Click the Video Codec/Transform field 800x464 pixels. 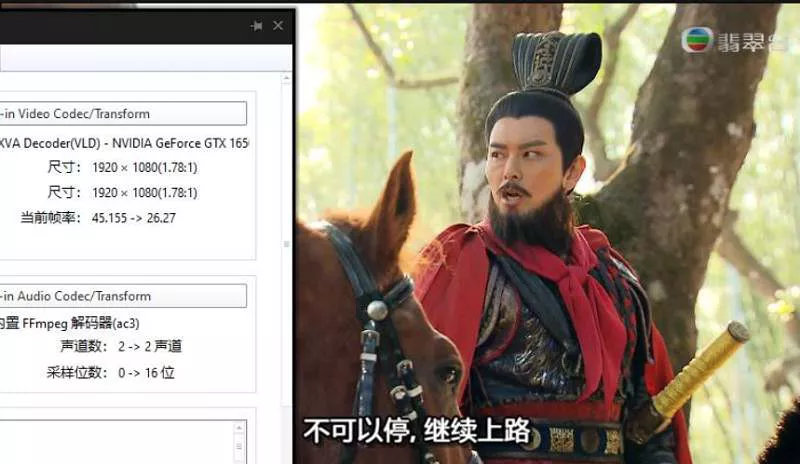tap(122, 113)
